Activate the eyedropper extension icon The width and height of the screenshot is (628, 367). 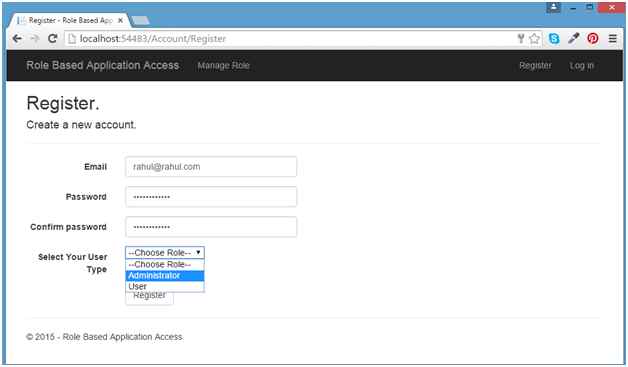[x=574, y=38]
